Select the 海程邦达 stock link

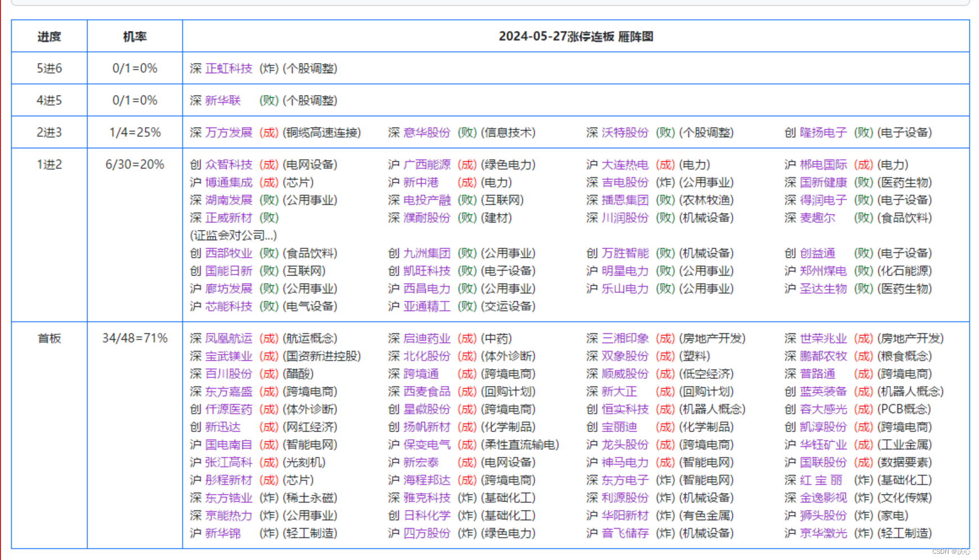[427, 480]
